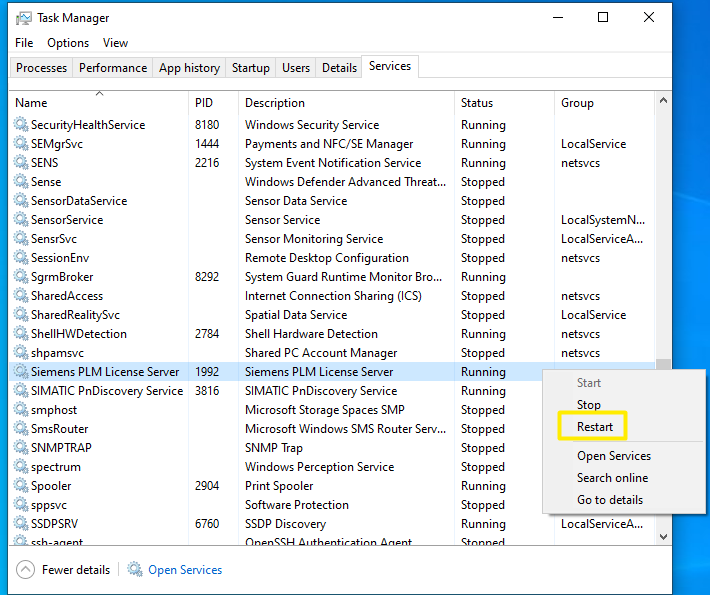Select Stop in the context menu
Screen dimensions: 710x595
pos(589,405)
